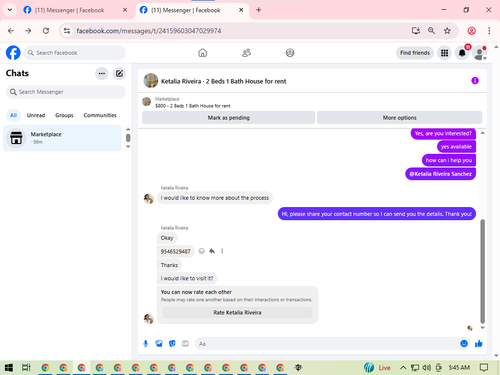Open a new browser tab
Image resolution: width=500 pixels, height=375 pixels.
259,10
